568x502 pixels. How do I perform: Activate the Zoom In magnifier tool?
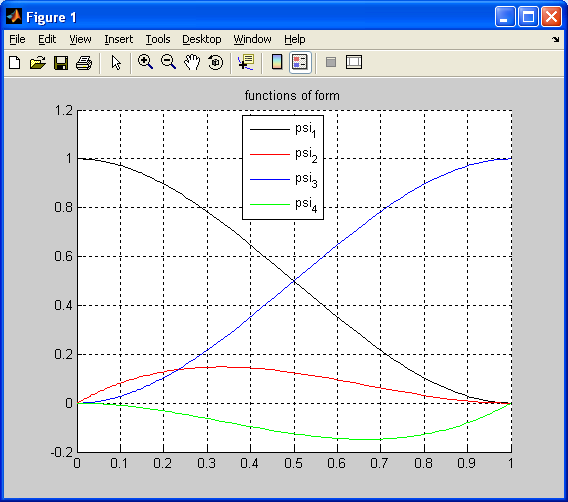click(x=145, y=62)
